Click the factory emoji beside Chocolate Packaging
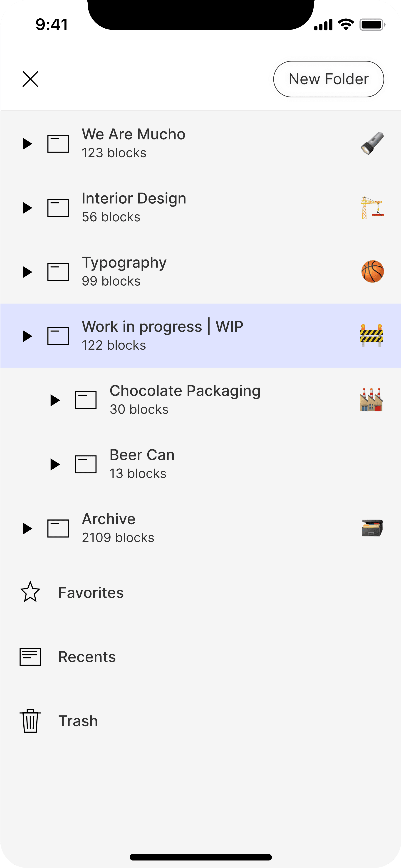Screen dimensions: 401x868 [371, 400]
